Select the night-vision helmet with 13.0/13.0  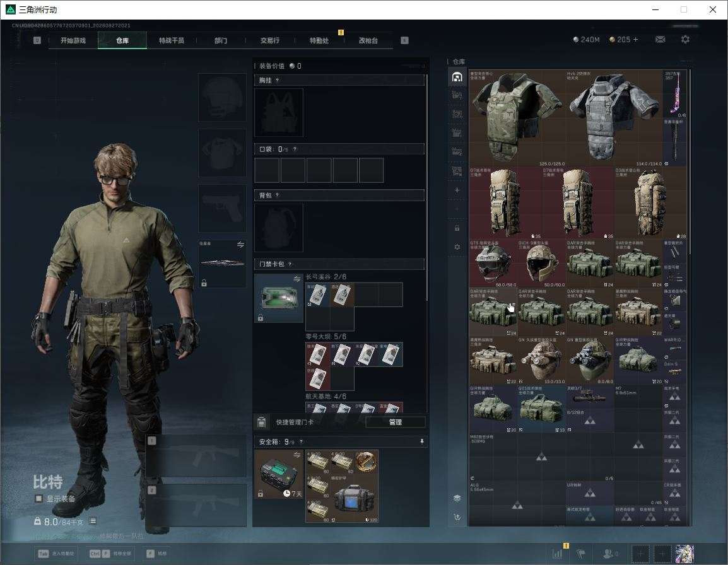[x=541, y=360]
